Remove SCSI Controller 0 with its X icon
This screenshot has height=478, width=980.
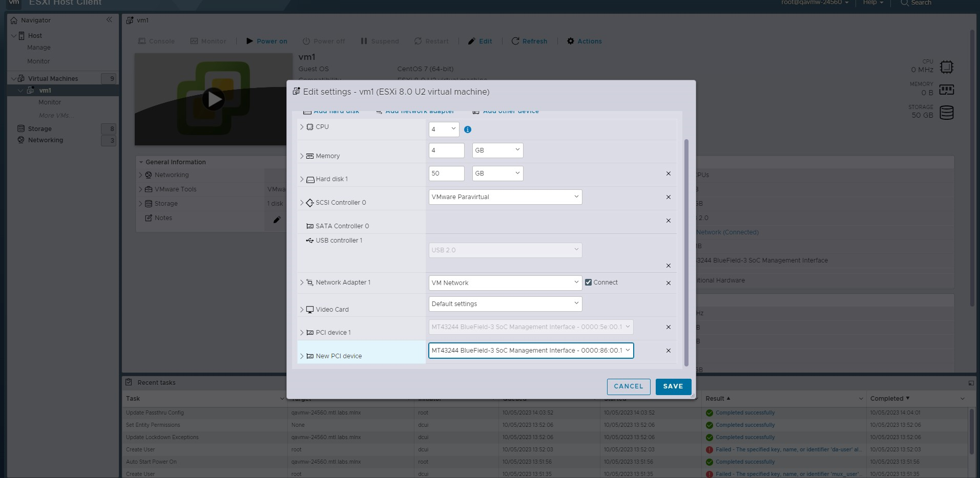(x=668, y=197)
